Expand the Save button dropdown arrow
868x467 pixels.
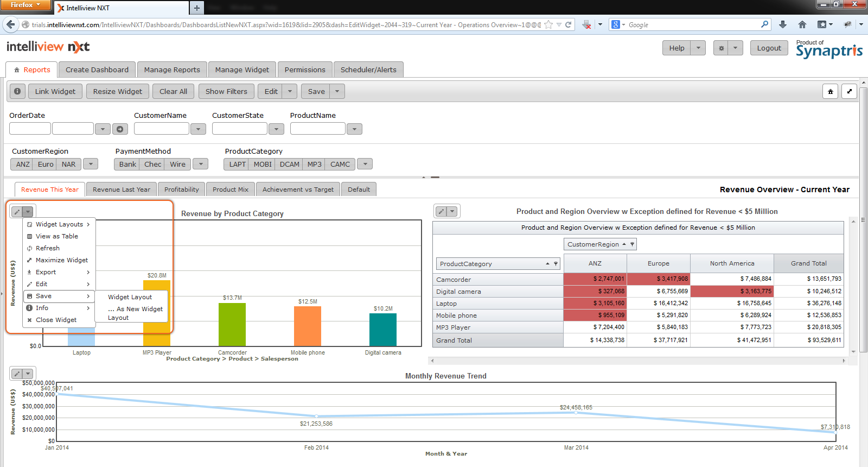(337, 92)
